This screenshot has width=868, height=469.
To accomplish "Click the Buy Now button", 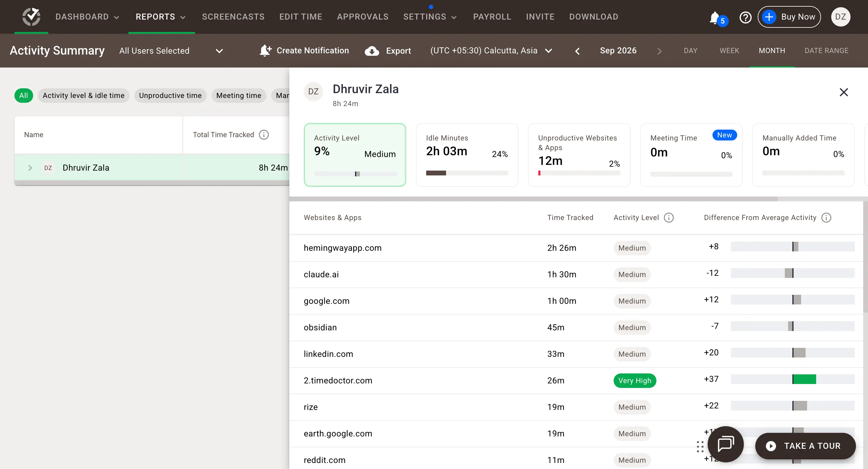I will [x=789, y=17].
